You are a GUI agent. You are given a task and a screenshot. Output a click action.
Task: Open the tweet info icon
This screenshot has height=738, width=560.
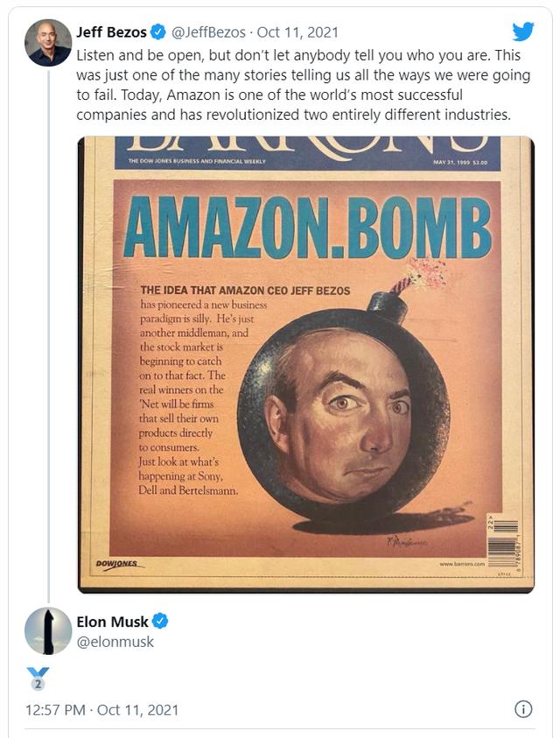523,709
